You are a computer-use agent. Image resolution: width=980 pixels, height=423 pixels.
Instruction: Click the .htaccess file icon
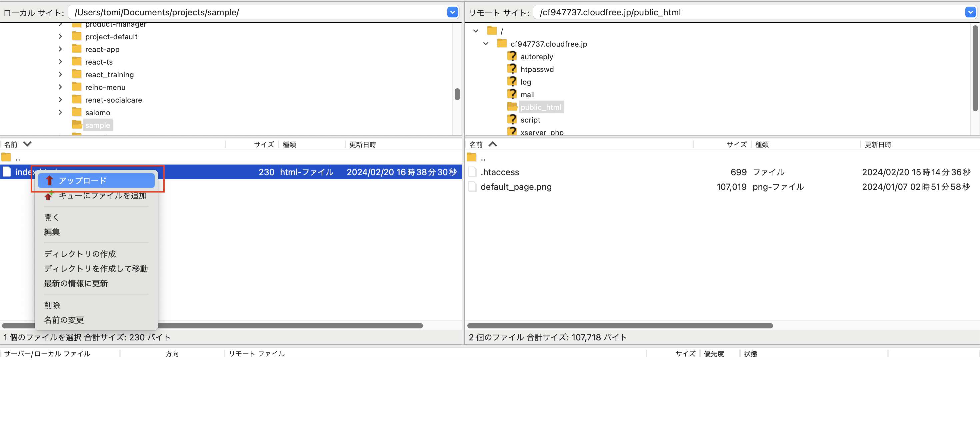(472, 172)
